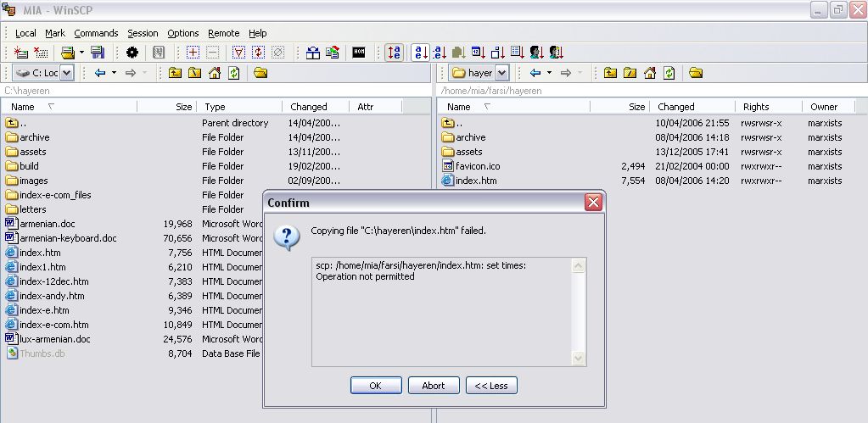Click the Save session floppy icon
Image resolution: width=868 pixels, height=423 pixels.
click(x=98, y=53)
